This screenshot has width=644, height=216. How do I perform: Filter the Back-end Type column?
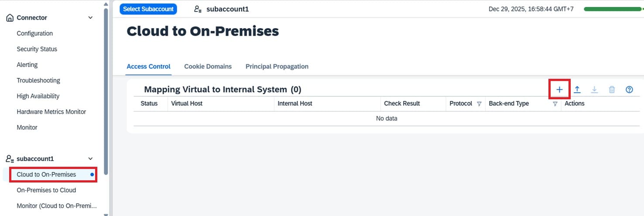555,104
